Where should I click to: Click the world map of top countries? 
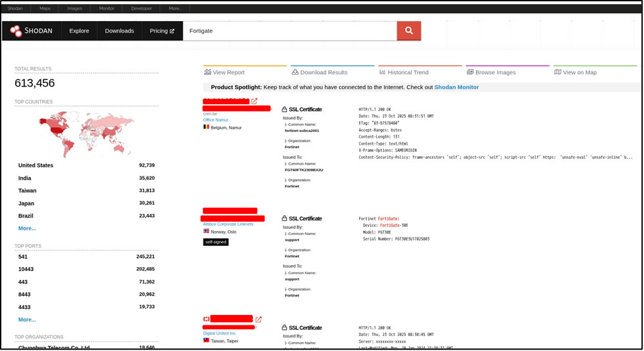click(86, 134)
